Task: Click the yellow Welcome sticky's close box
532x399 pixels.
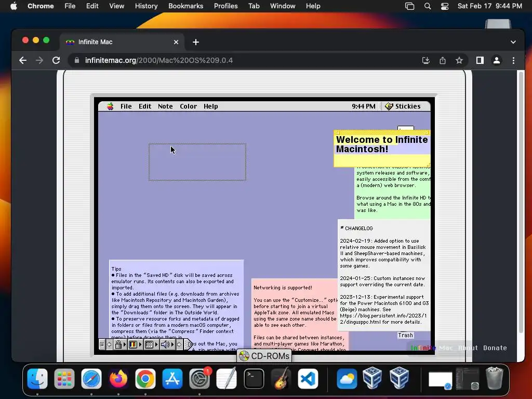Action: (x=338, y=132)
